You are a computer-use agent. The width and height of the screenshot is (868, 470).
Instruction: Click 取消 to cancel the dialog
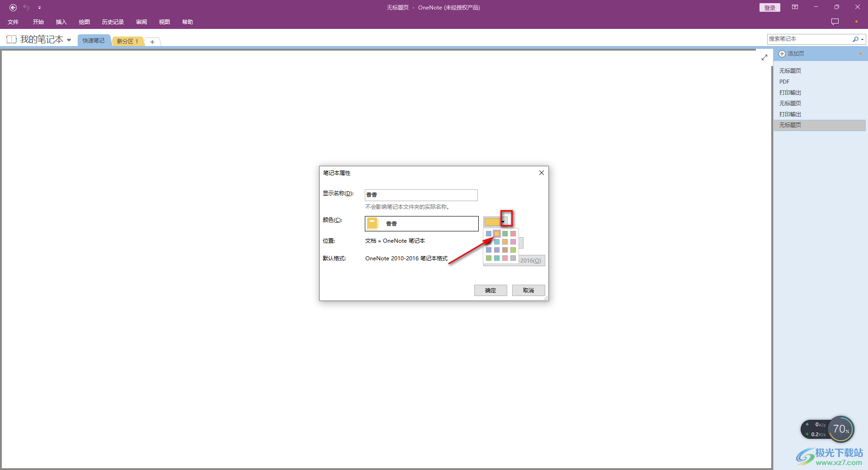pos(528,290)
